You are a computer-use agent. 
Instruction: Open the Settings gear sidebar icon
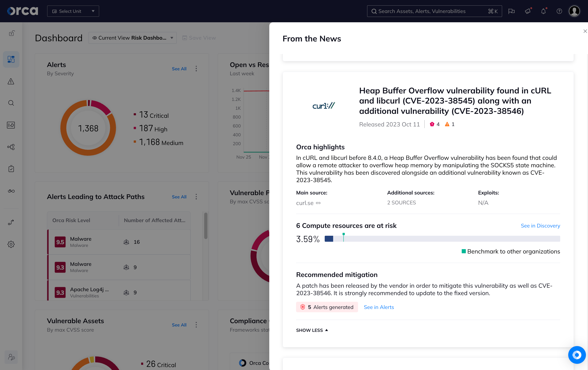point(11,244)
